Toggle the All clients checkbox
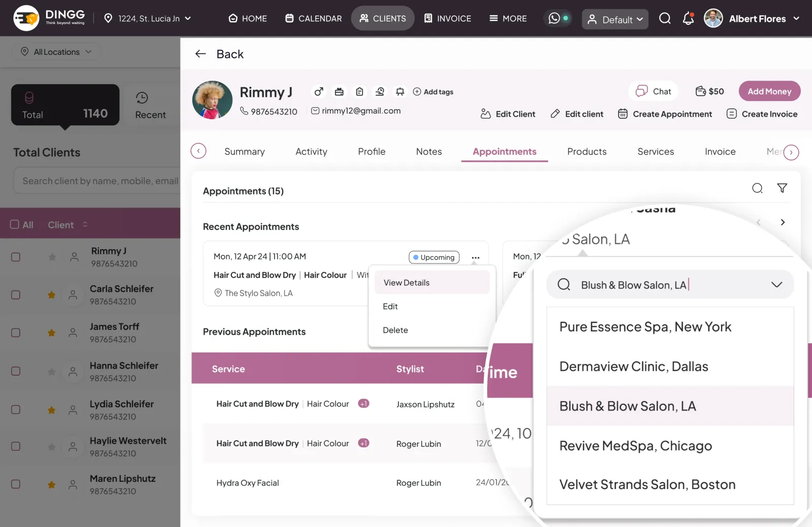 (x=15, y=224)
